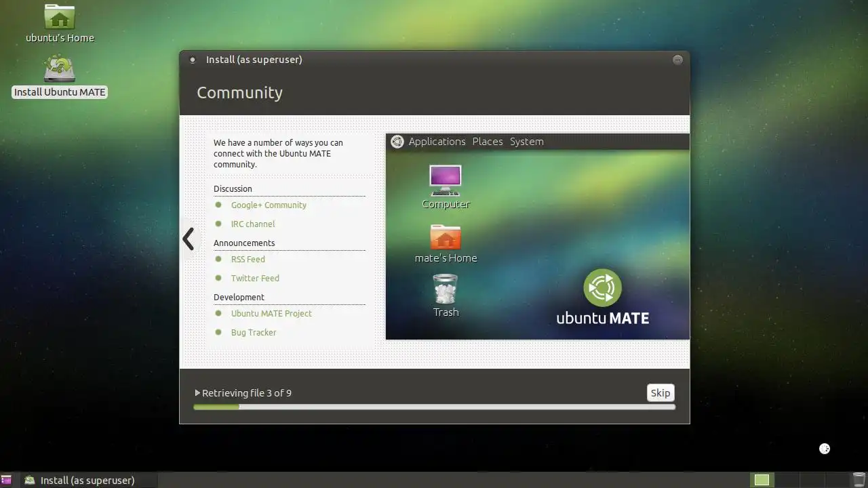Image resolution: width=868 pixels, height=488 pixels.
Task: Open the Trash icon in the bottom panel
Action: (x=859, y=480)
